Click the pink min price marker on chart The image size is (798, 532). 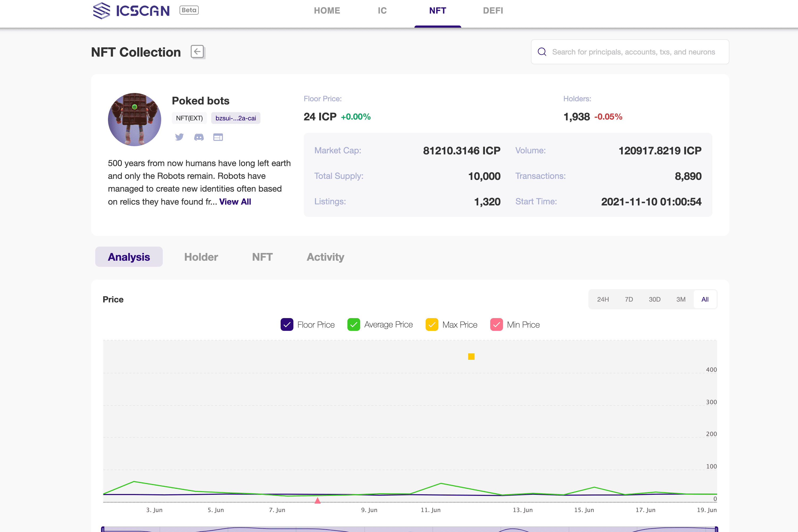click(318, 500)
